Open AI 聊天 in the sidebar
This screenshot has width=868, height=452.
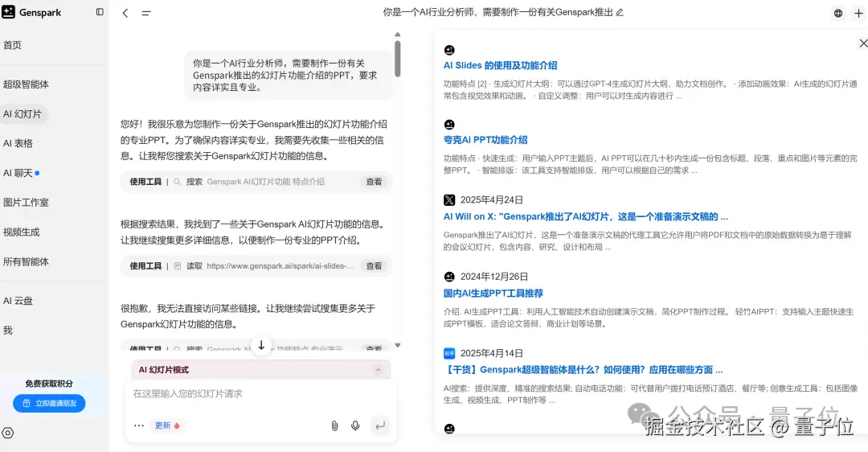[18, 174]
